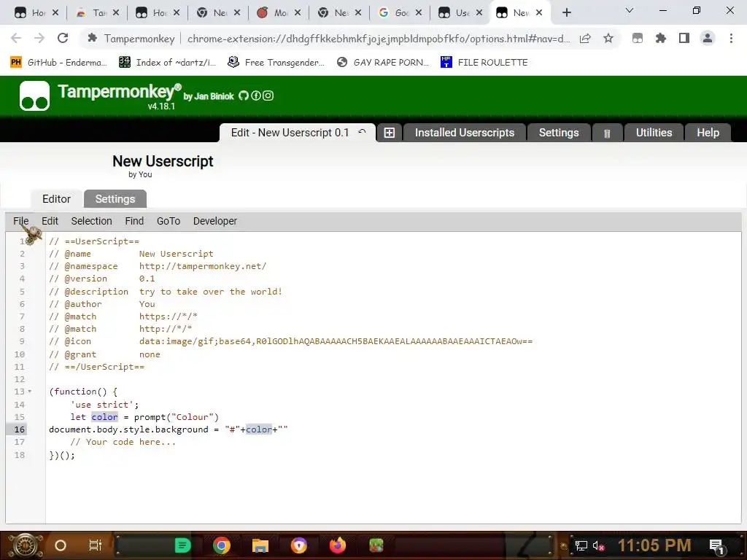Create a new script with the plus tab

(390, 133)
